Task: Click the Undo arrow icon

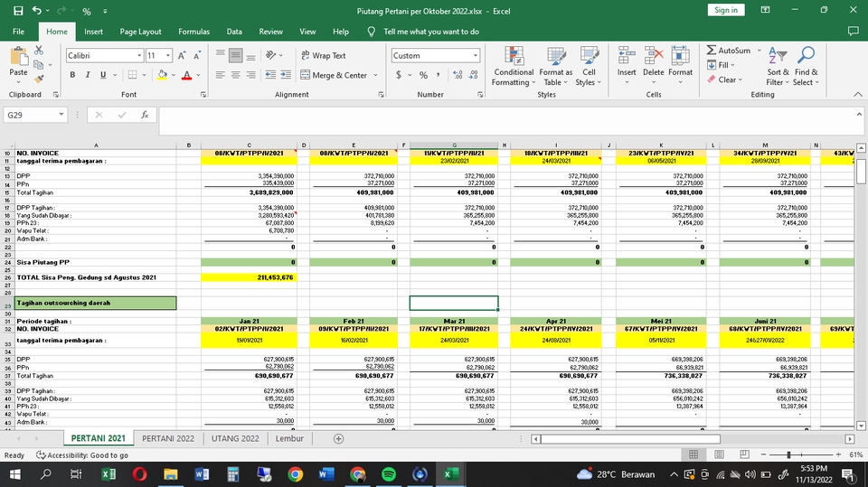Action: (x=36, y=11)
